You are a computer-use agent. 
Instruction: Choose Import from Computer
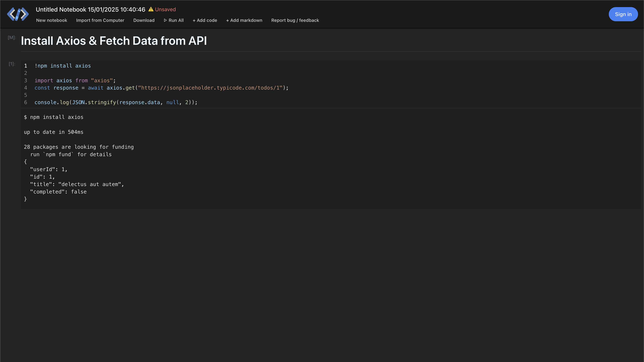(100, 20)
